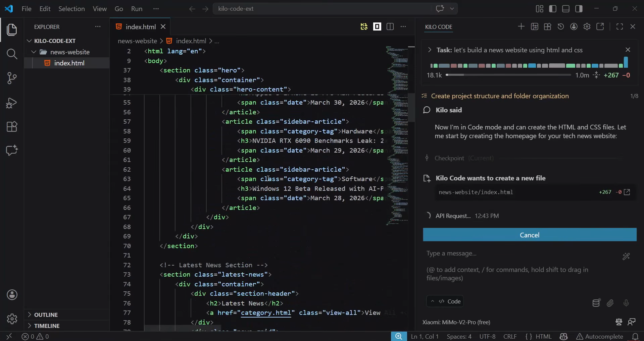Screen dimensions: 644x341
Task: Attach an image using paperclip icon
Action: click(610, 303)
